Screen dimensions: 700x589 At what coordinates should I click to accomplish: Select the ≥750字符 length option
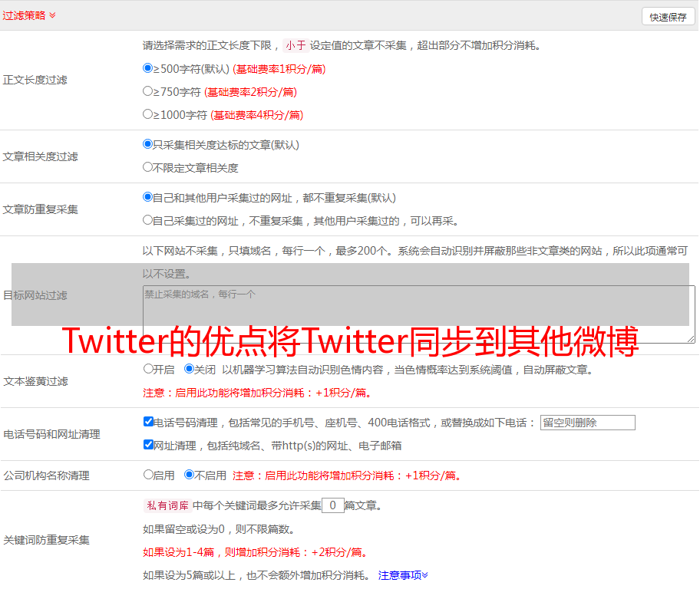click(147, 91)
